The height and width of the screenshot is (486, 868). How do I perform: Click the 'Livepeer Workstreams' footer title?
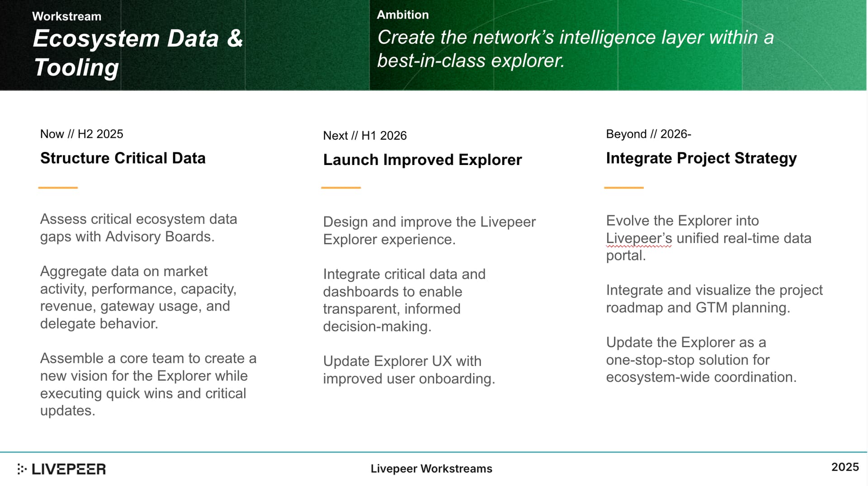coord(431,469)
